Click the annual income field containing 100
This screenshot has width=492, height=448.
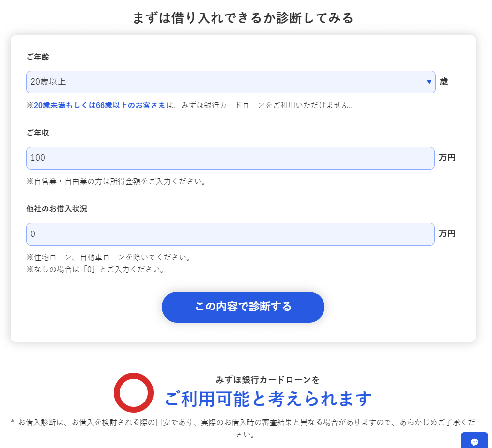[231, 158]
